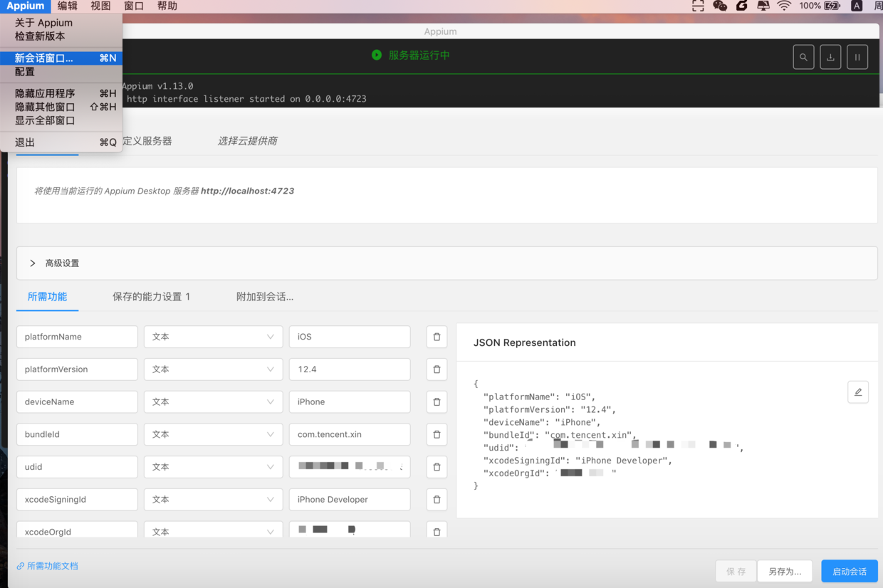
Task: Open type dropdown for platformName
Action: click(214, 337)
